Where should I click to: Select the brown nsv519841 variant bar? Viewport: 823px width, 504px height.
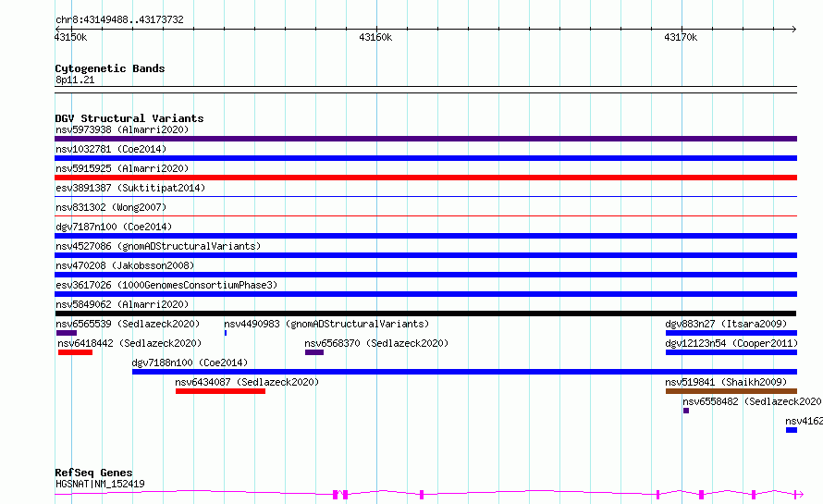(x=731, y=391)
